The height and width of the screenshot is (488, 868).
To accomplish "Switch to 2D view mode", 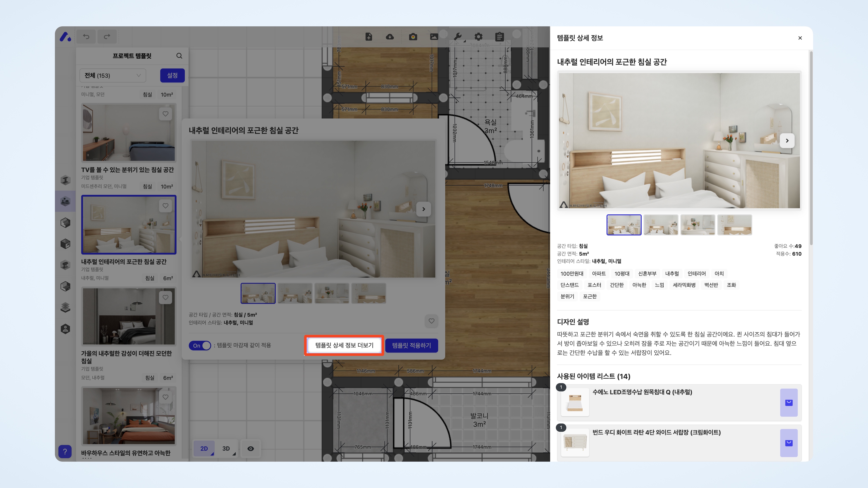I will click(x=204, y=449).
